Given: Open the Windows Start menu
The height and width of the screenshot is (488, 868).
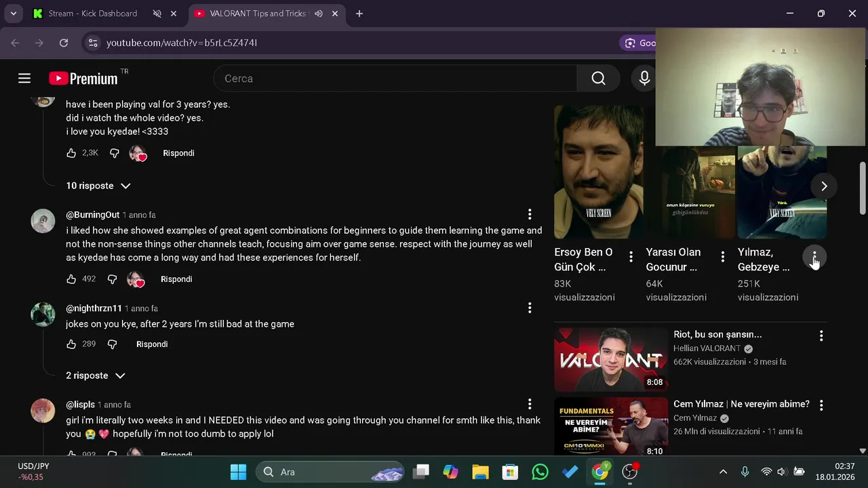Looking at the screenshot, I should [238, 472].
